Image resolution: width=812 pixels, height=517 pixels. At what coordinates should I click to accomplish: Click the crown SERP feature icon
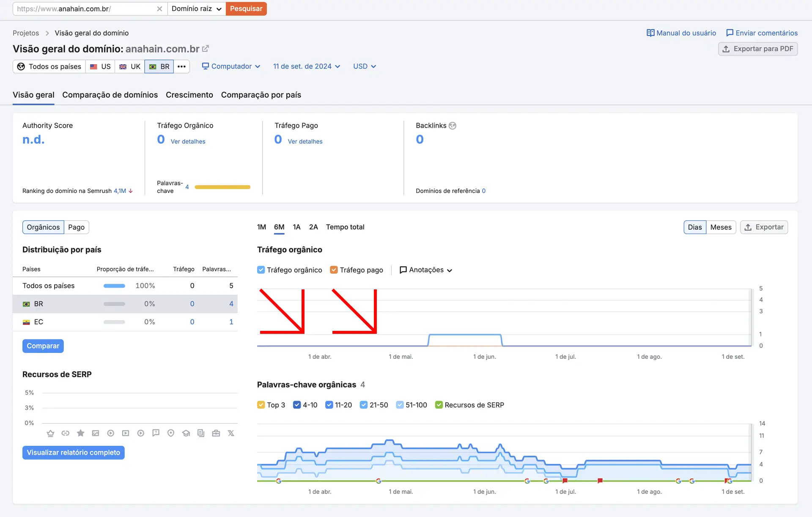(51, 433)
